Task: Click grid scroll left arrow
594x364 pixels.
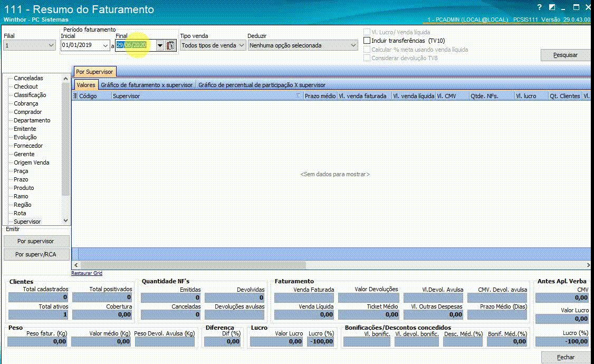Action: [76, 265]
